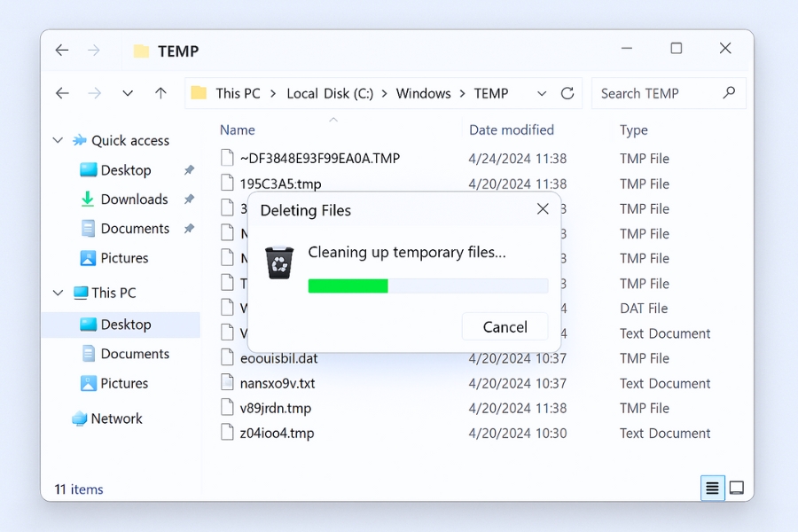Click the search magnifier icon
Viewport: 798px width, 532px height.
click(x=730, y=92)
